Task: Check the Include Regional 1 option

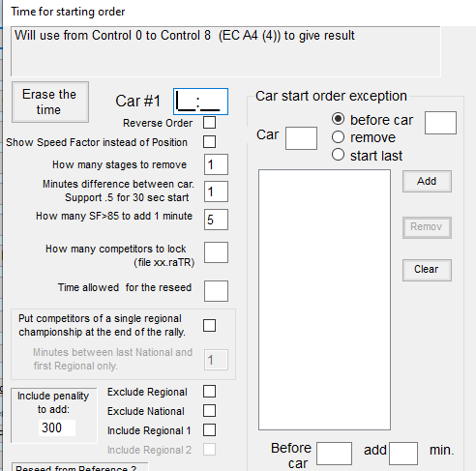Action: 209,430
